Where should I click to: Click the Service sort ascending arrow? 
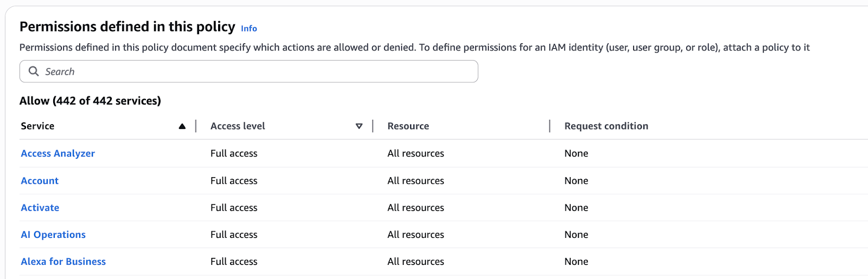point(182,126)
